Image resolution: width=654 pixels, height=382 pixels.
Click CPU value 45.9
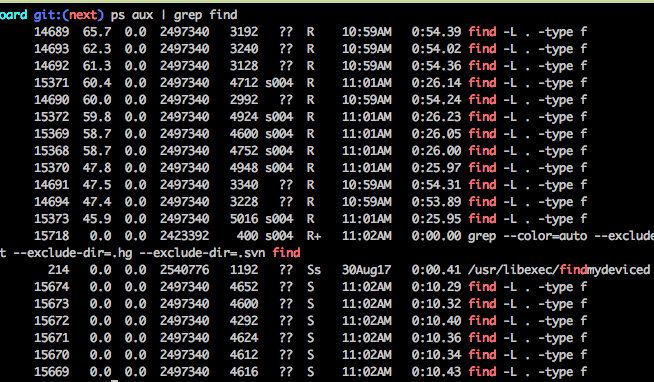click(97, 219)
